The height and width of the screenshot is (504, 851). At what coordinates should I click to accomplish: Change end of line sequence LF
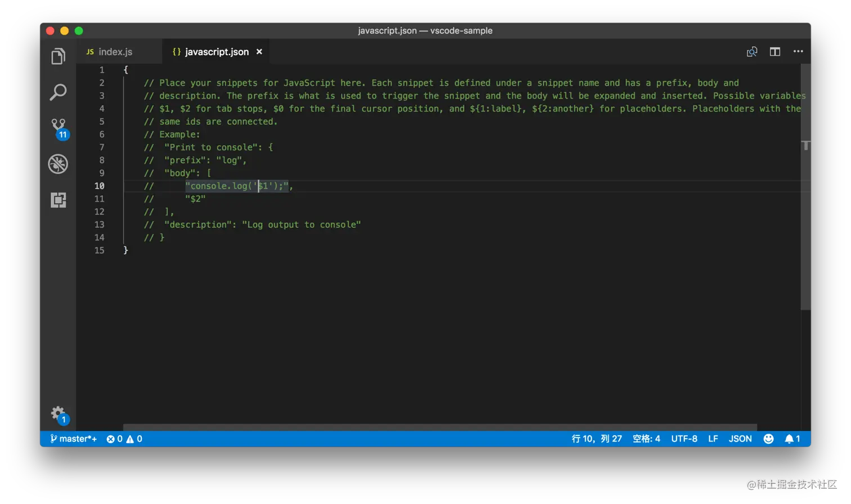click(x=713, y=439)
